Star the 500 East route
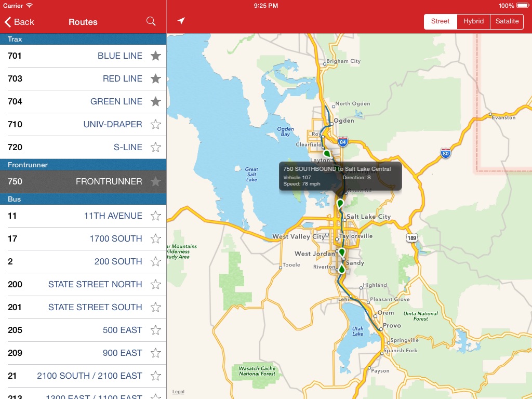The image size is (532, 399). [156, 330]
